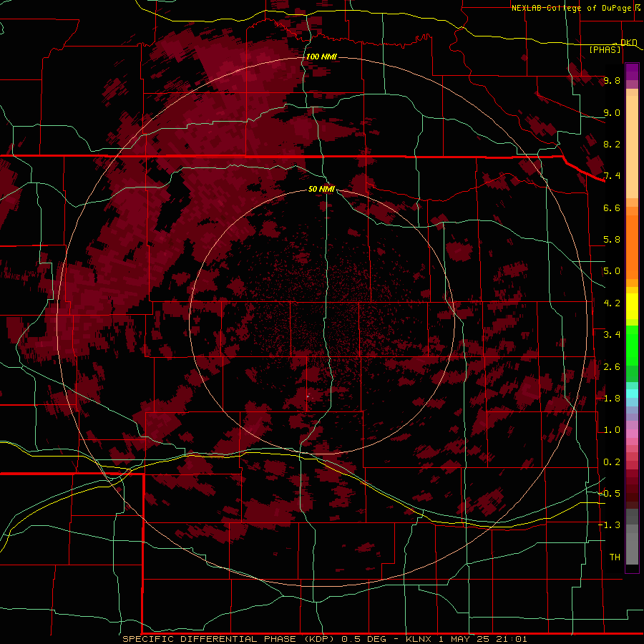Click the 8.2 value on color scale
Viewport: 644px width, 644px height.
(x=612, y=144)
